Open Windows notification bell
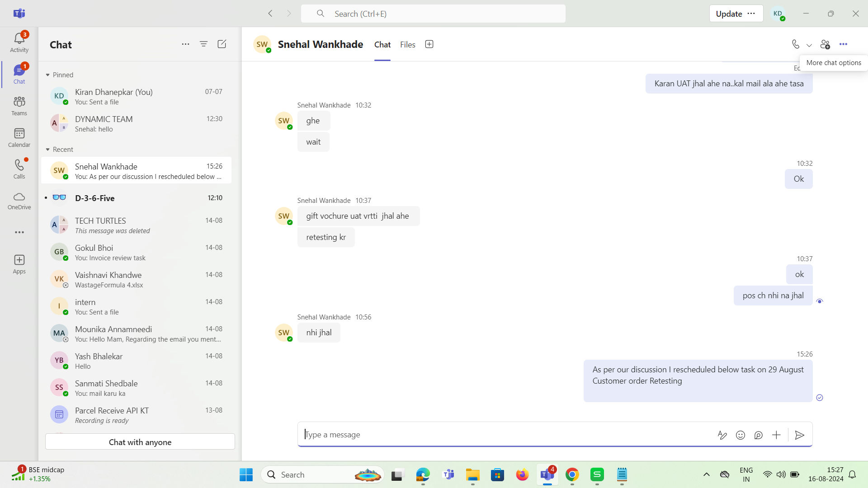Viewport: 868px width, 488px height. tap(853, 474)
